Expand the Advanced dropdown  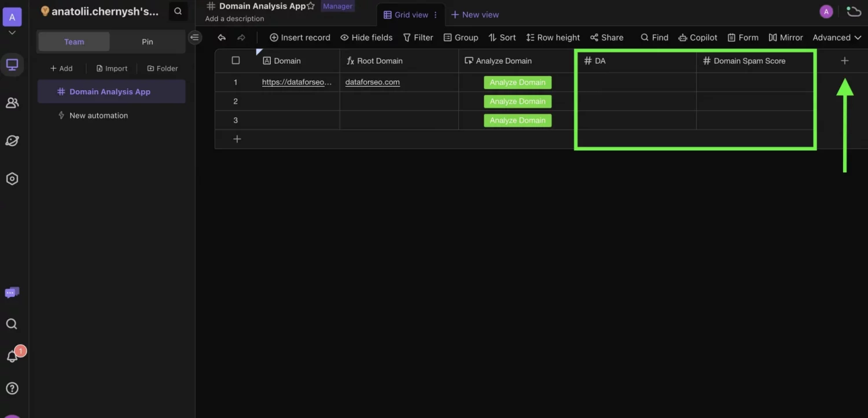(837, 38)
